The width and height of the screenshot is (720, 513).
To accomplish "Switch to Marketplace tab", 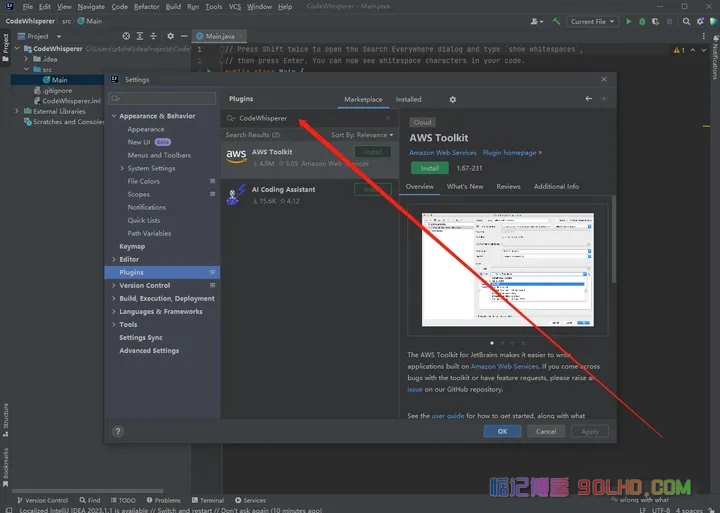I will [x=363, y=99].
